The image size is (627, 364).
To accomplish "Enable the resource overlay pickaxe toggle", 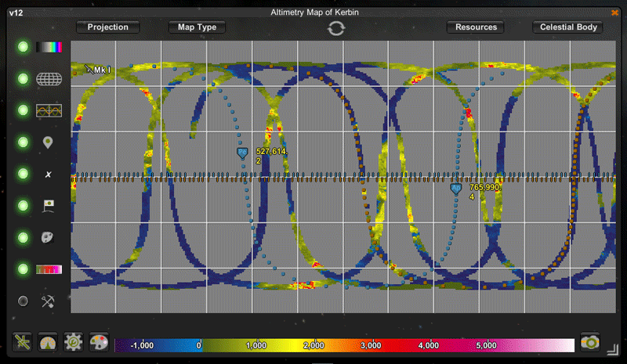I will click(24, 301).
